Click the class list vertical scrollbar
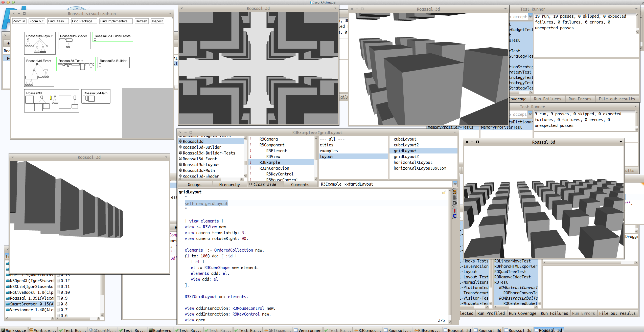Screen dimensions: 644x332 (316, 158)
